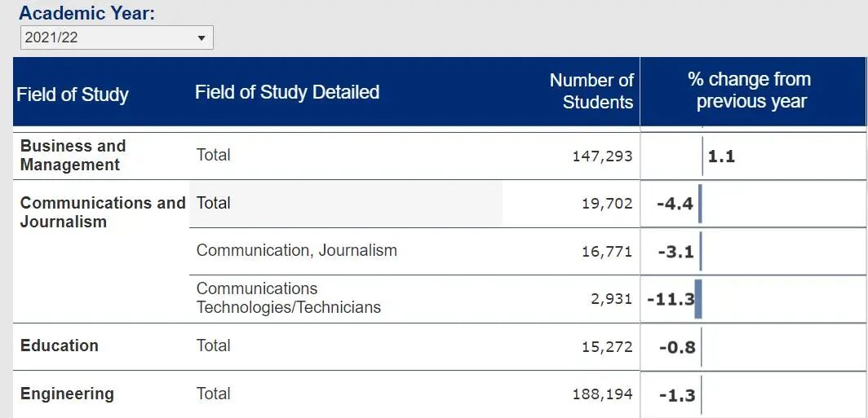Click the 147,293 students value
The height and width of the screenshot is (418, 868).
point(602,156)
